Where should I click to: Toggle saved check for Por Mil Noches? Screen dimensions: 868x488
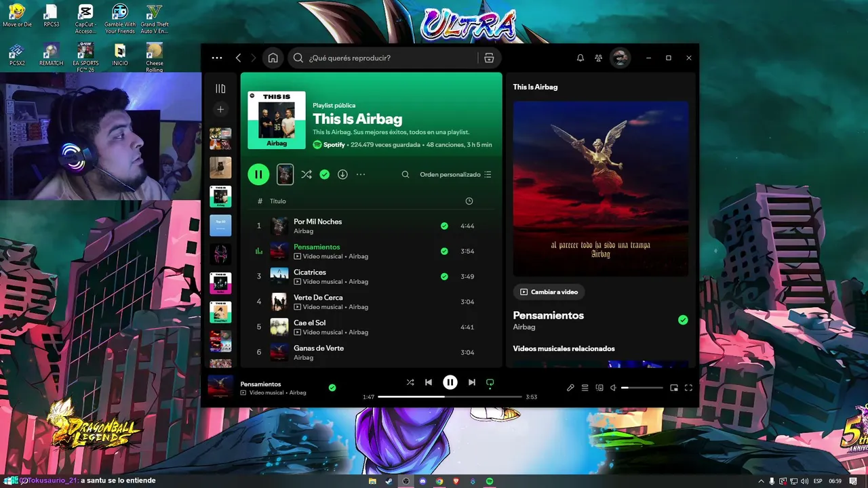(x=444, y=226)
